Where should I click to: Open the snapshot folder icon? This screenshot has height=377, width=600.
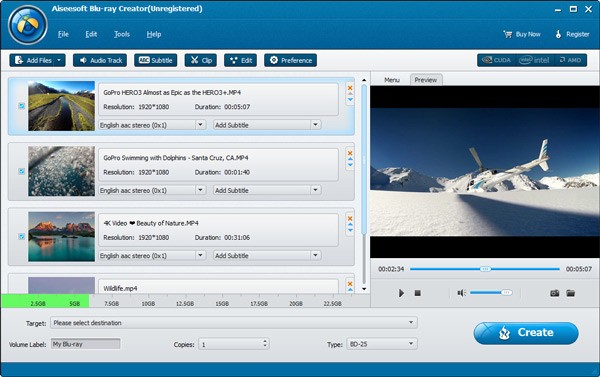coord(571,293)
